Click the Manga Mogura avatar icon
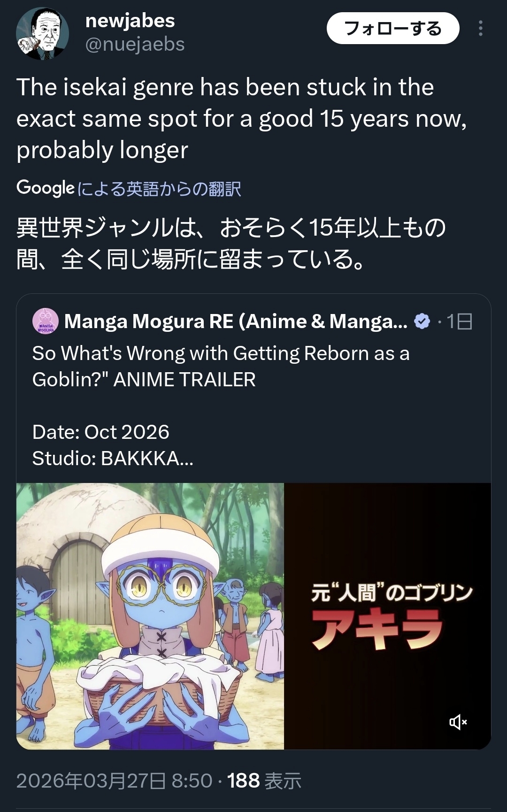The height and width of the screenshot is (812, 507). 45,322
